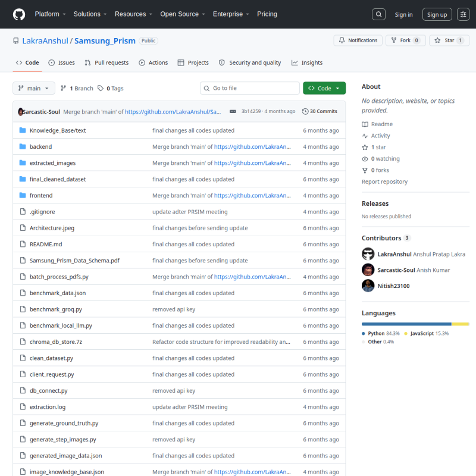Click the Sign in link
This screenshot has width=476, height=476.
click(x=403, y=14)
